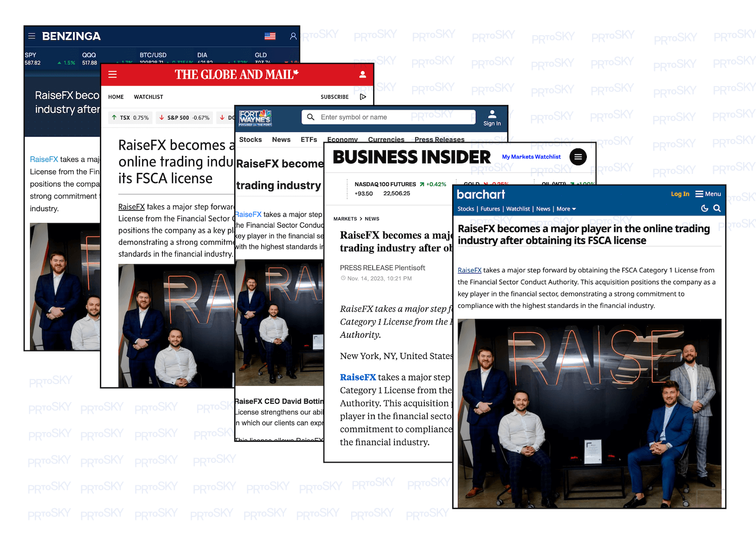Click Globe and Mail profile icon
This screenshot has height=539, width=756.
tap(362, 74)
